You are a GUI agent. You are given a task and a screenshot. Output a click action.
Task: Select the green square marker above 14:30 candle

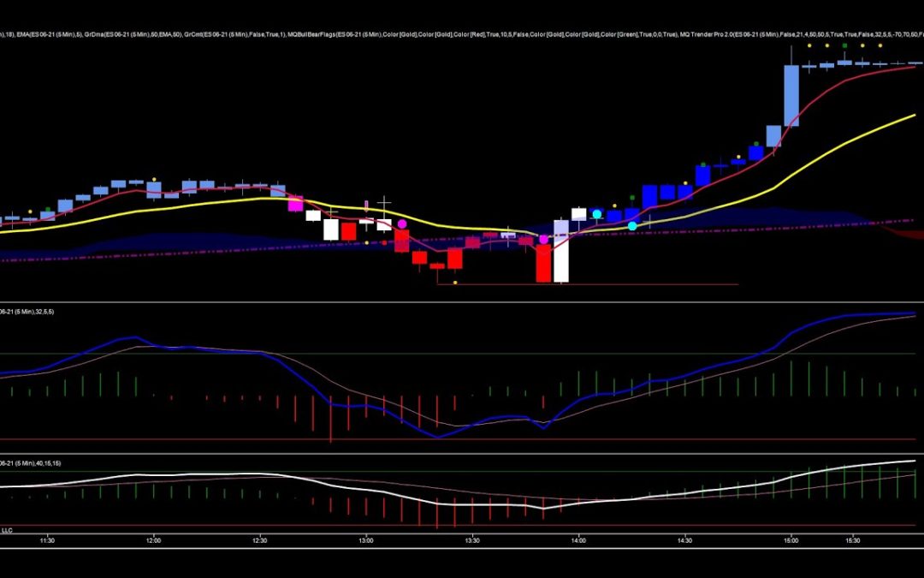click(x=703, y=164)
